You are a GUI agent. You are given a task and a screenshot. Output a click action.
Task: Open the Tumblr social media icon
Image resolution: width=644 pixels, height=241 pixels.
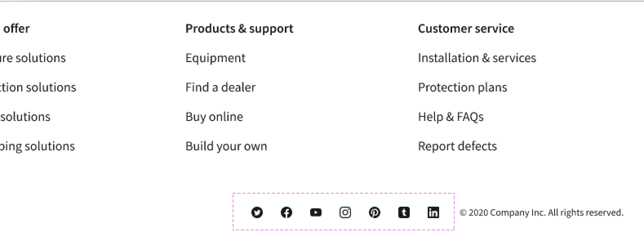click(x=404, y=212)
